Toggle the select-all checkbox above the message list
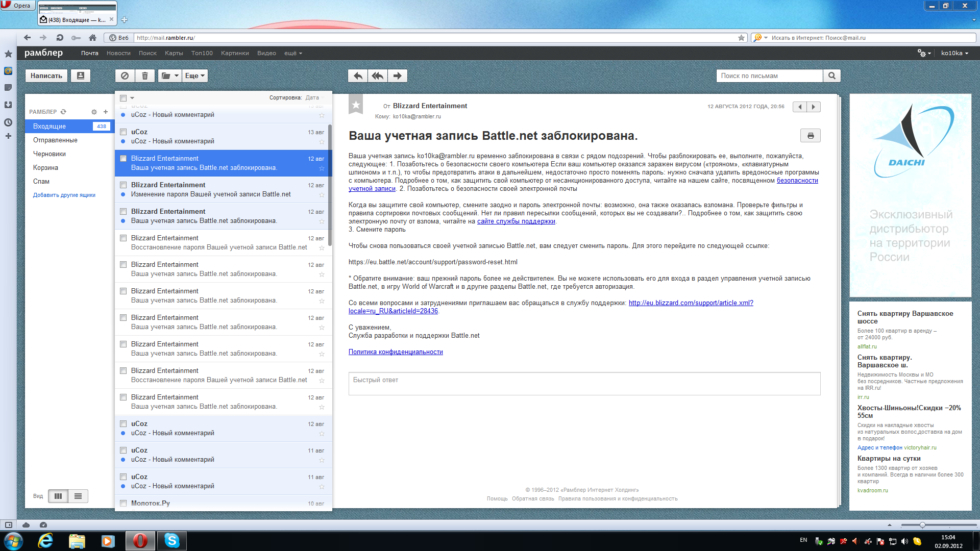 click(x=123, y=98)
